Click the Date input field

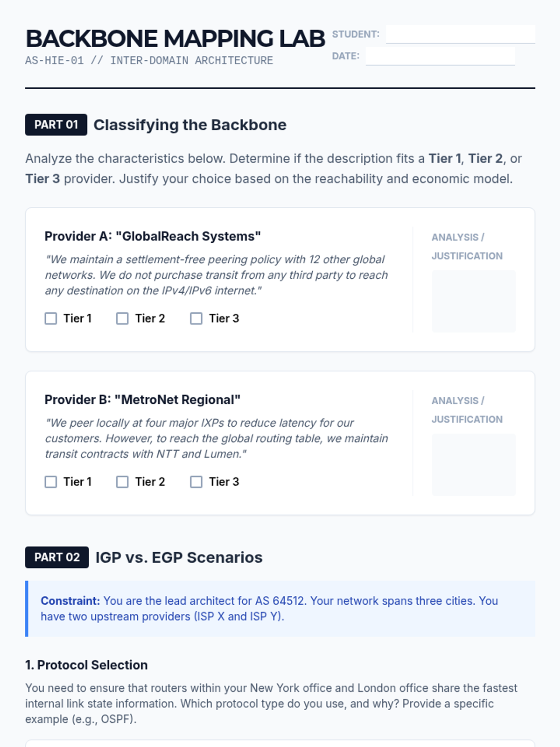440,56
